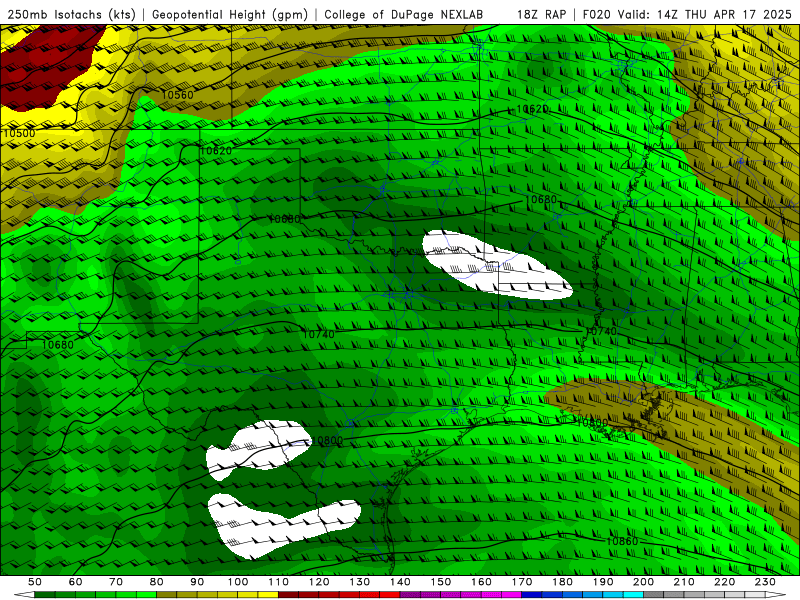Click the dark red colorbar segment after 110
The image size is (800, 600).
(x=289, y=595)
